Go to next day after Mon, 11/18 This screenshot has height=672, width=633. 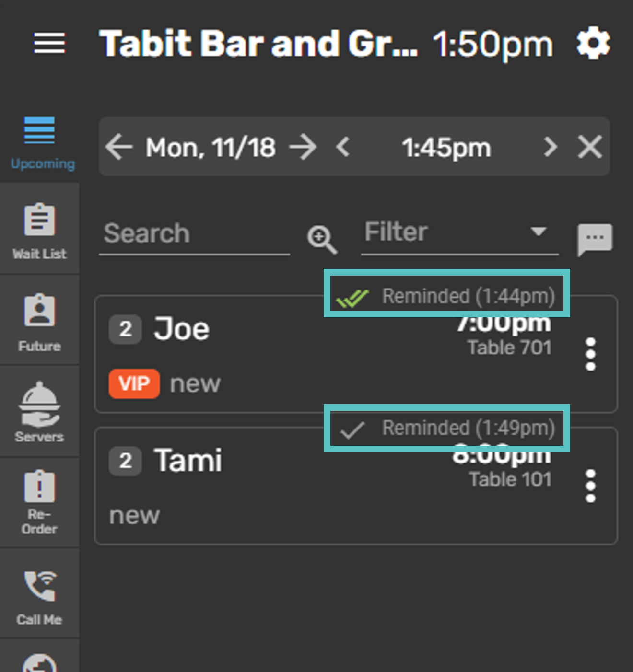303,147
